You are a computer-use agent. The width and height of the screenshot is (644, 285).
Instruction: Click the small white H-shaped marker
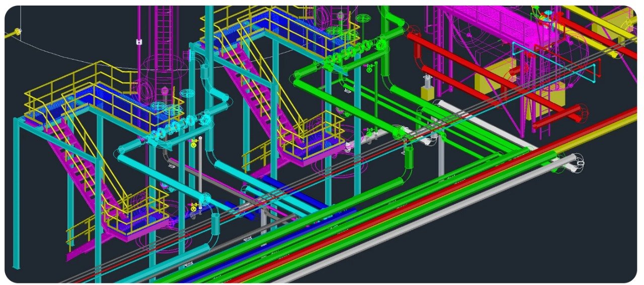point(139,42)
